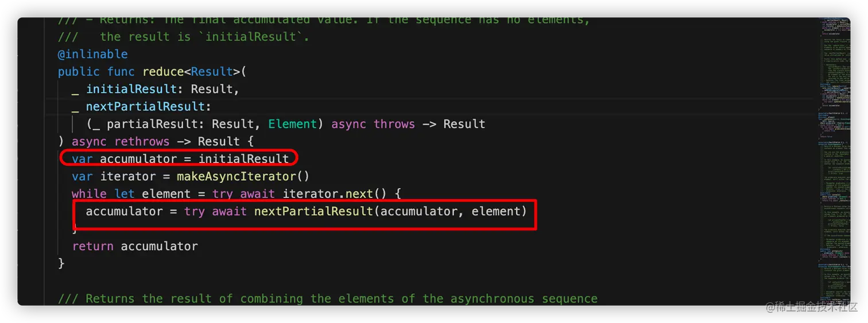Click the makeAsyncIterator() call
The image size is (868, 323).
(x=243, y=176)
